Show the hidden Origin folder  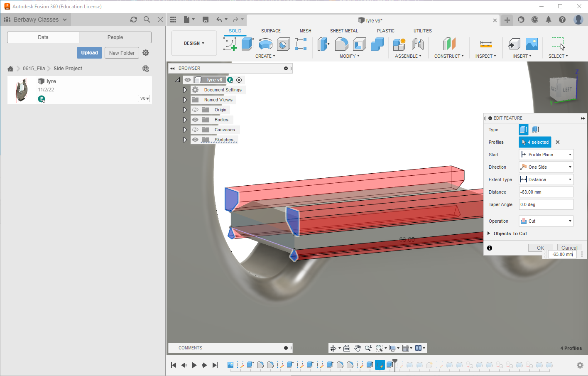[x=195, y=110]
